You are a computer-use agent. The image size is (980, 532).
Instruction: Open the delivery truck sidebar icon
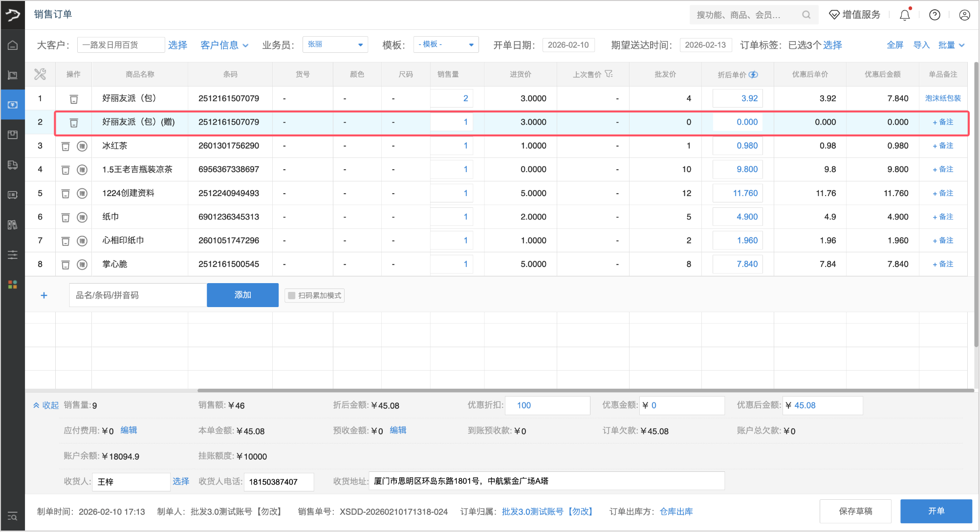13,165
